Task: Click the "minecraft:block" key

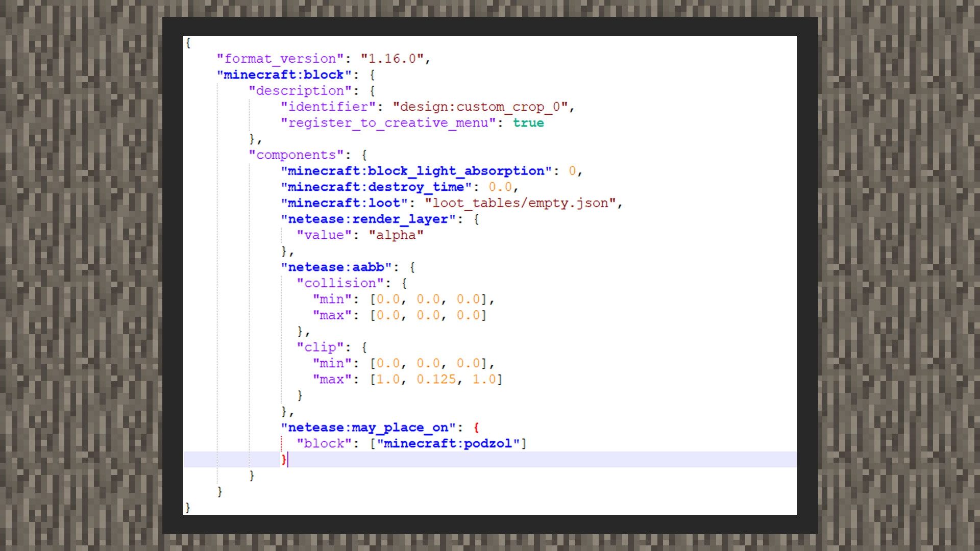Action: pos(284,75)
